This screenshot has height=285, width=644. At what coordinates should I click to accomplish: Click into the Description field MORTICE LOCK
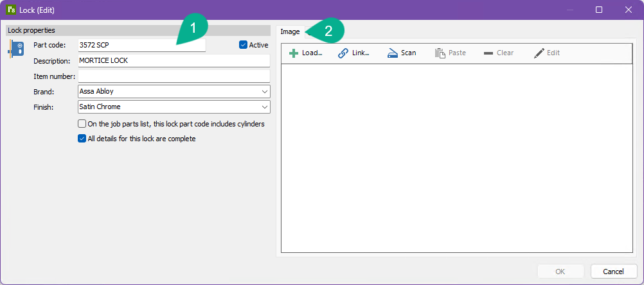tap(174, 61)
